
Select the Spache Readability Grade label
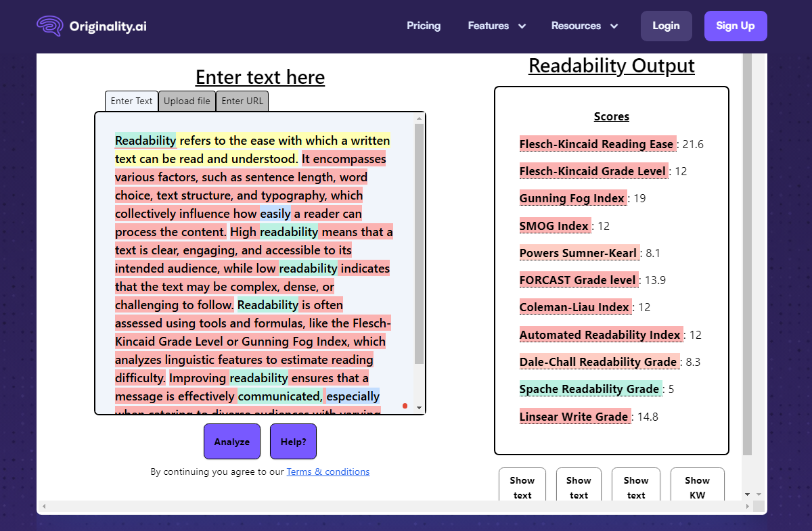point(589,389)
